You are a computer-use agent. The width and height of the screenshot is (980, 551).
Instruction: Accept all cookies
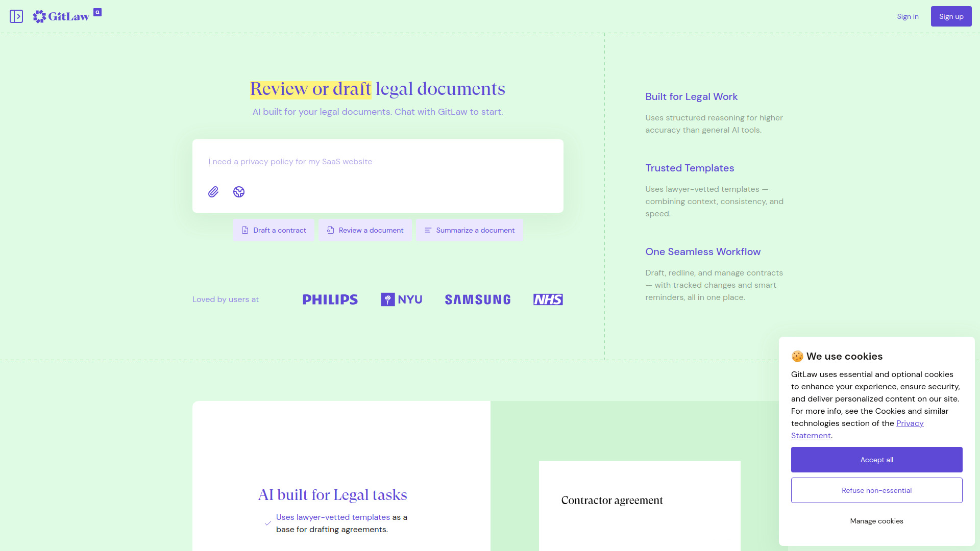coord(876,460)
